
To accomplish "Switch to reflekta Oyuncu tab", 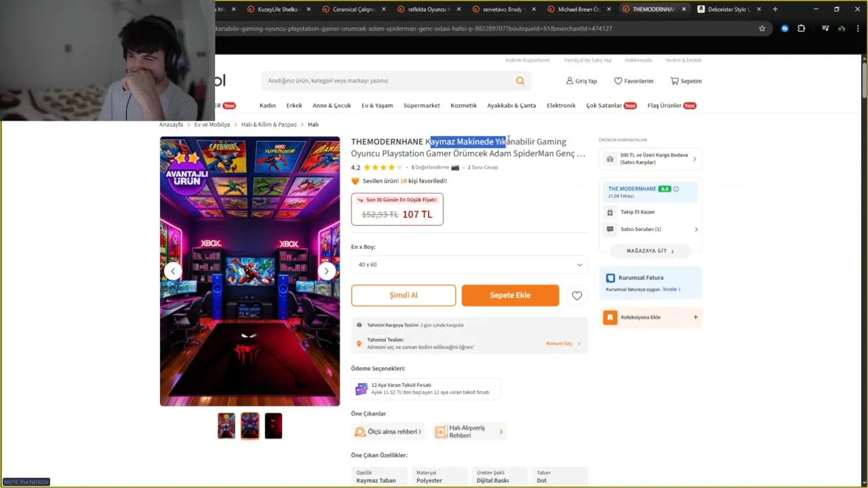I will 429,9.
